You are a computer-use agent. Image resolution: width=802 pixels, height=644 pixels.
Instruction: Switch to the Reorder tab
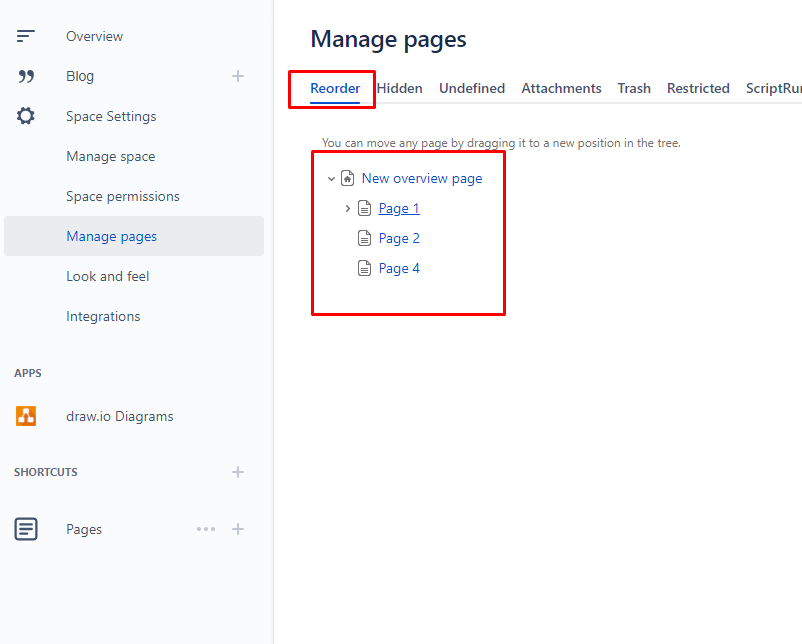pos(335,88)
